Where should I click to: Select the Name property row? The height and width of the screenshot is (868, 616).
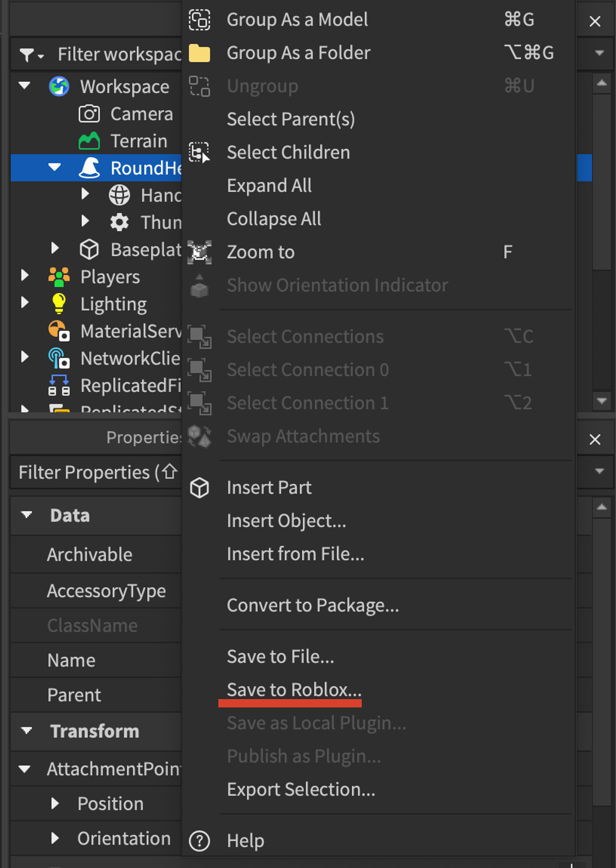(x=96, y=660)
